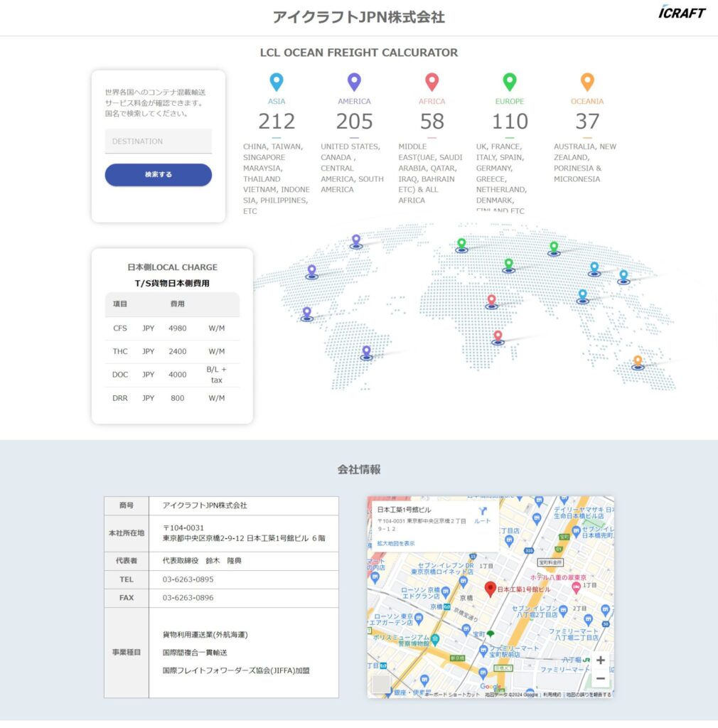Open the ICRAFT logo in header
This screenshot has width=718, height=728.
[682, 12]
